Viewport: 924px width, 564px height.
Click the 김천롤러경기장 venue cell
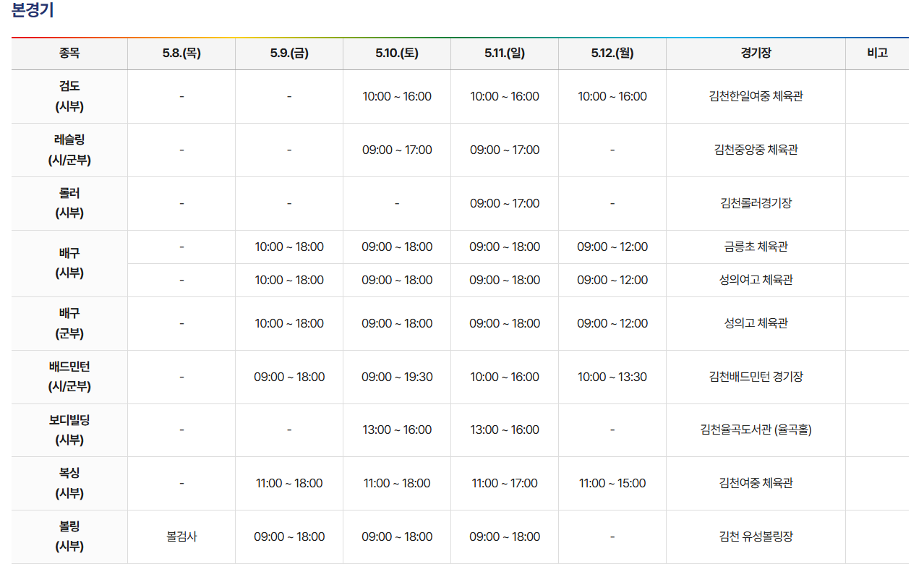coord(756,203)
